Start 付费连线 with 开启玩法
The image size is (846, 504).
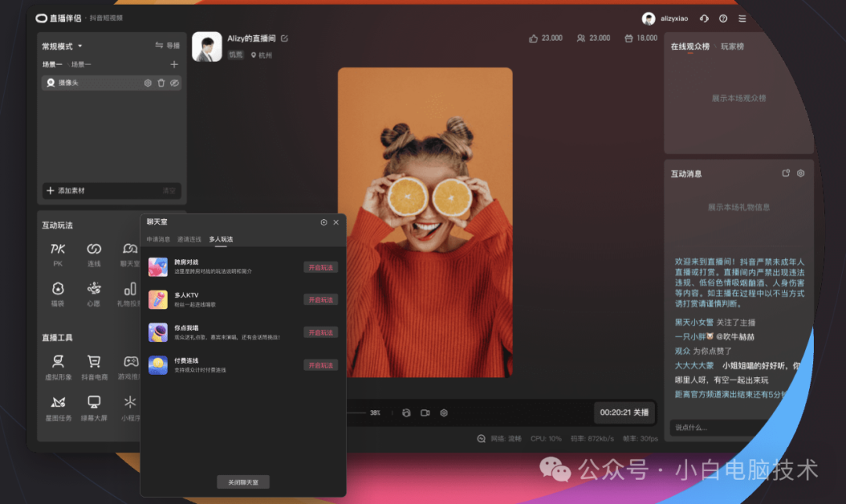coord(320,365)
